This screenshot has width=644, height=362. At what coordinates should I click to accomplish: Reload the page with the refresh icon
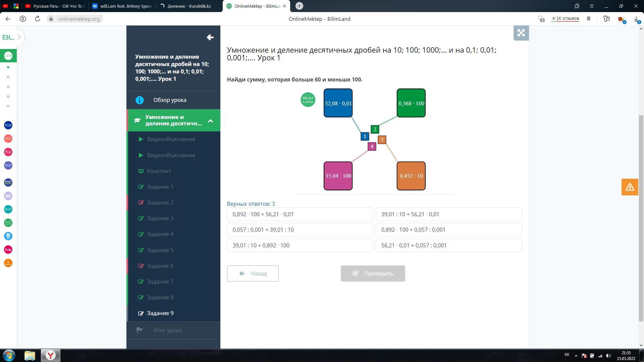[x=38, y=19]
